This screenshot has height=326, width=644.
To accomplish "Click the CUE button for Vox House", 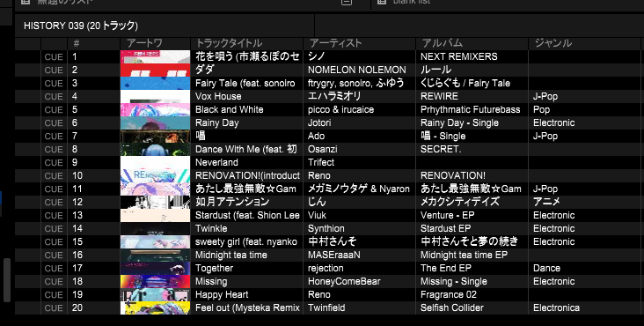I will [54, 97].
